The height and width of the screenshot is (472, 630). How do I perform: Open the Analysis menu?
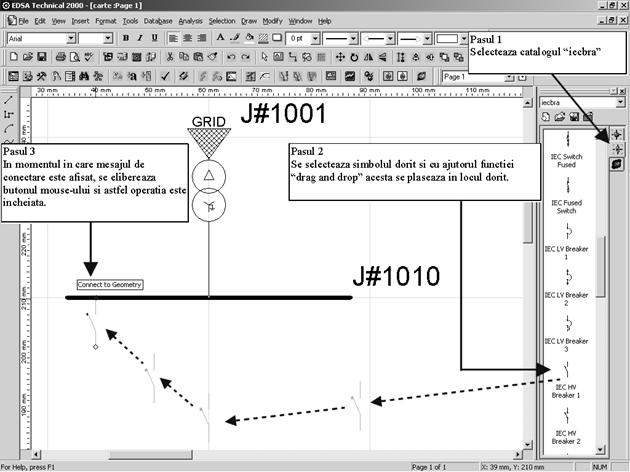(190, 20)
